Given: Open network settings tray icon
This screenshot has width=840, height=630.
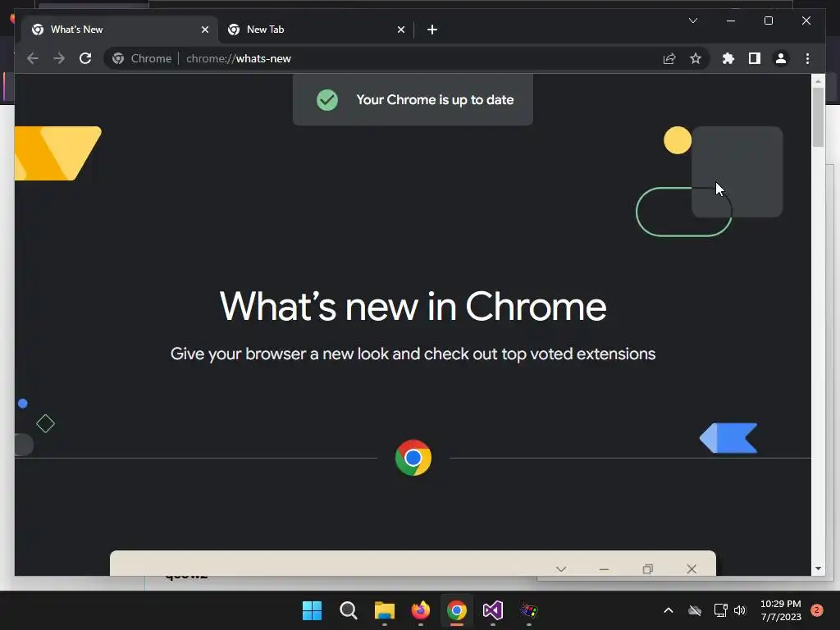Looking at the screenshot, I should click(720, 610).
